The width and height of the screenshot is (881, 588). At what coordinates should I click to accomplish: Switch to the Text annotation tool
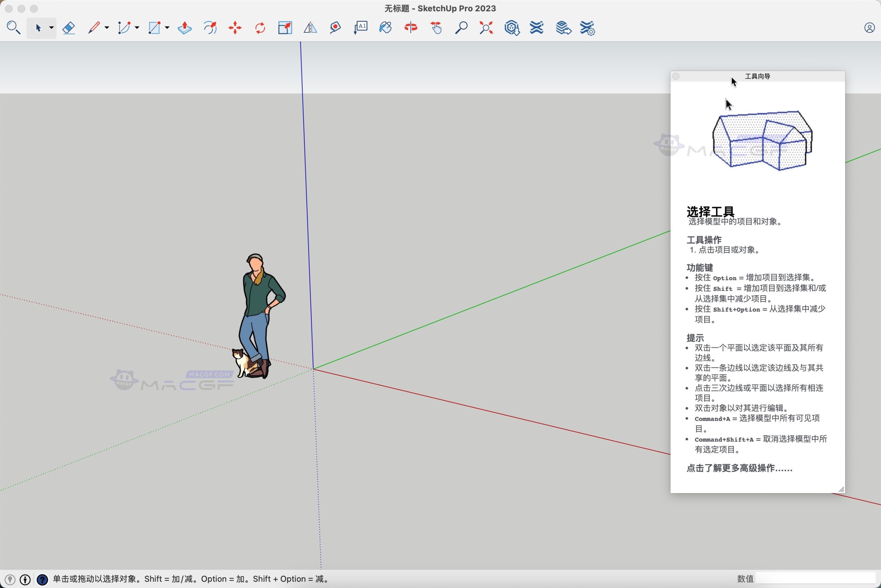(x=360, y=28)
